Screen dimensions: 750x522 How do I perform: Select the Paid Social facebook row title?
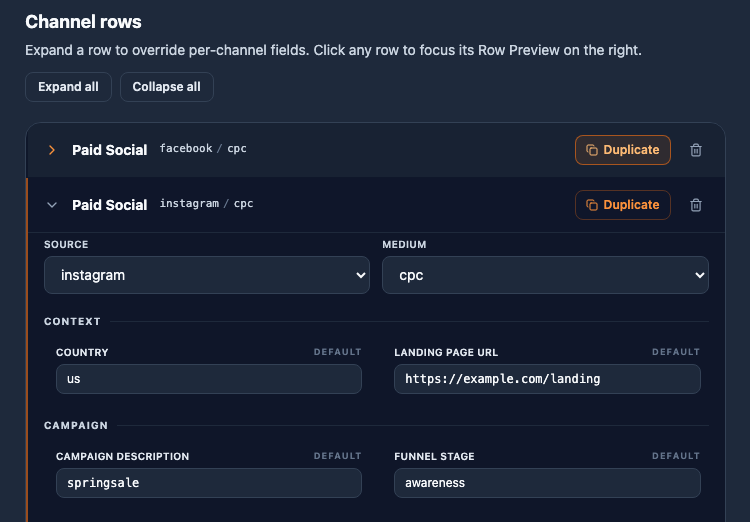(110, 150)
